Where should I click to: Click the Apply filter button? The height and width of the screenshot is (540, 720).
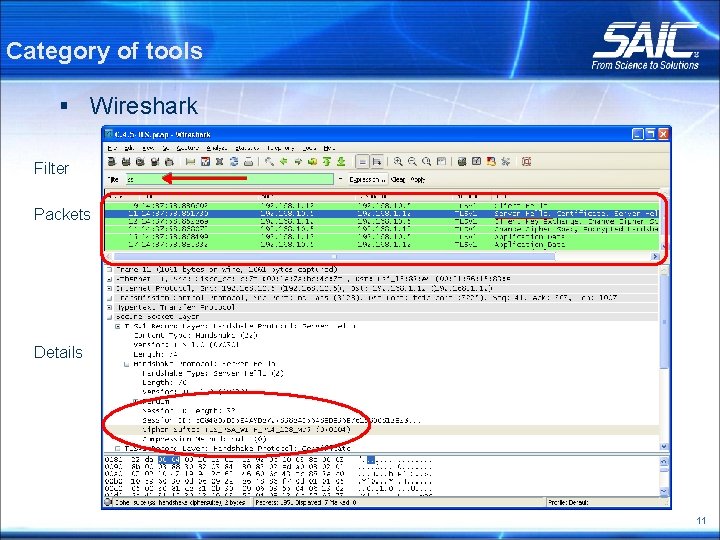pyautogui.click(x=417, y=180)
